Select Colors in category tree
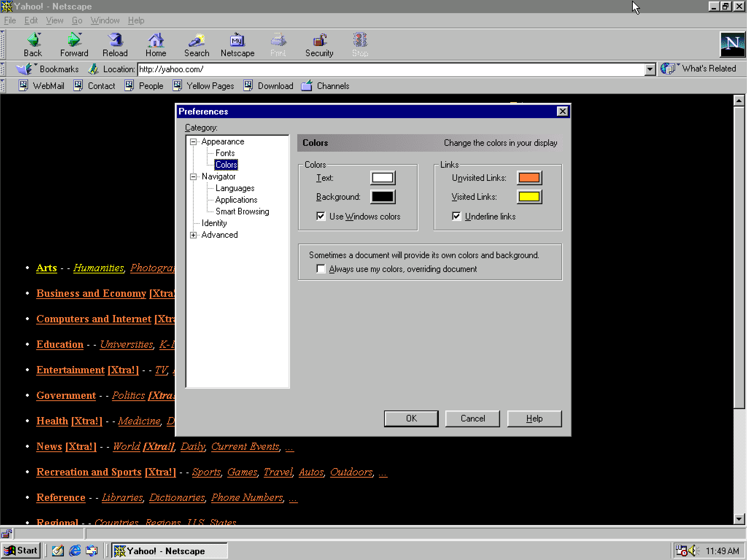The height and width of the screenshot is (560, 747). pos(226,165)
